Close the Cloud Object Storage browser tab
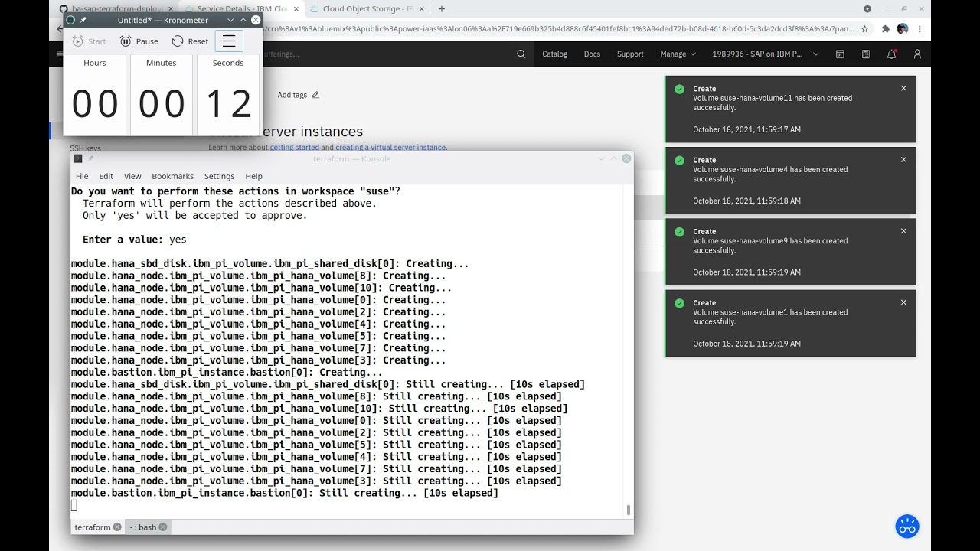 click(422, 9)
